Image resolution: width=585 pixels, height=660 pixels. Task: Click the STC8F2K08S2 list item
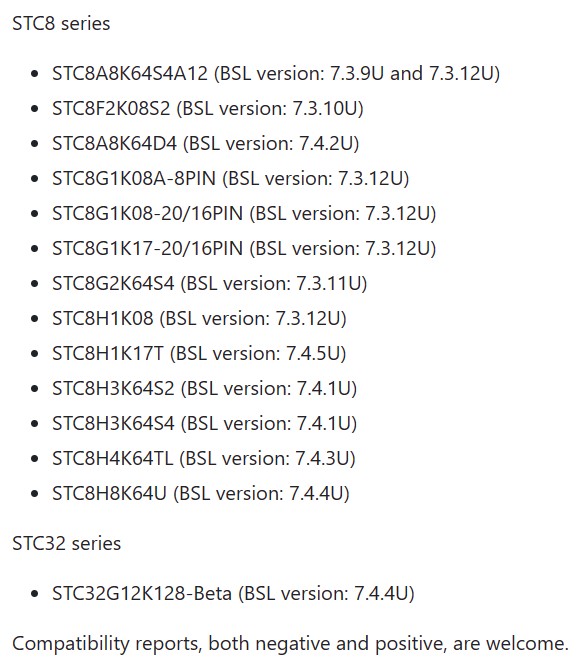(x=207, y=108)
